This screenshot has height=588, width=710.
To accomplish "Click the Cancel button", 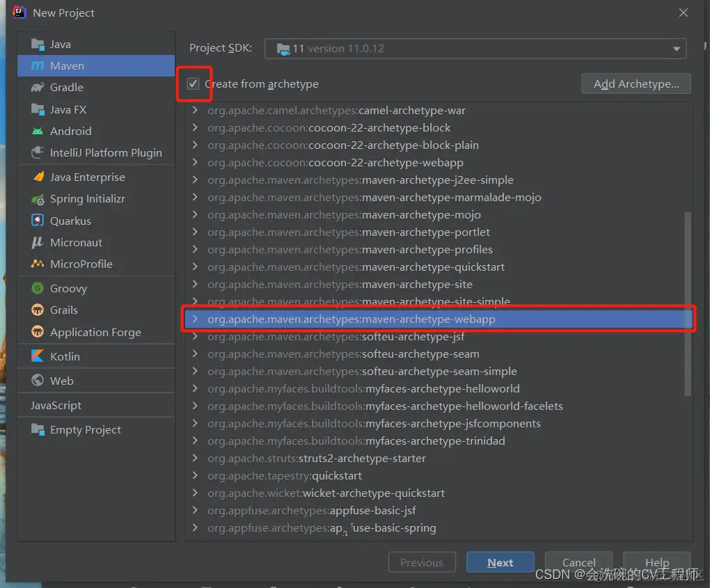I will tap(578, 562).
